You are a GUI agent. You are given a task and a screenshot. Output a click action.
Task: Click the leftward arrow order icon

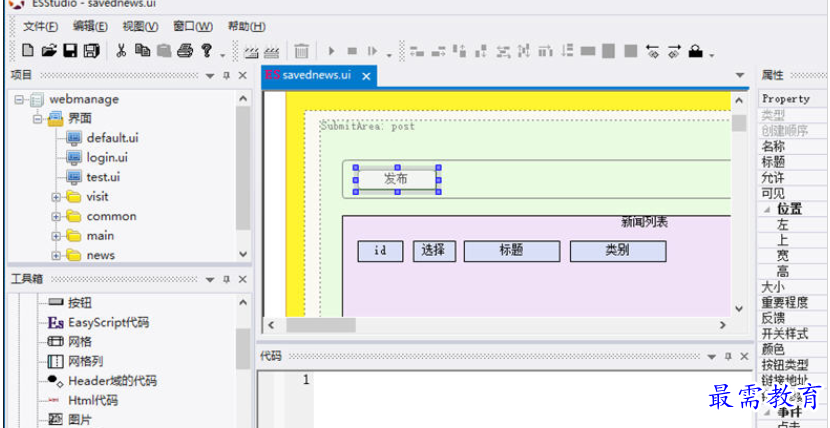click(x=652, y=51)
